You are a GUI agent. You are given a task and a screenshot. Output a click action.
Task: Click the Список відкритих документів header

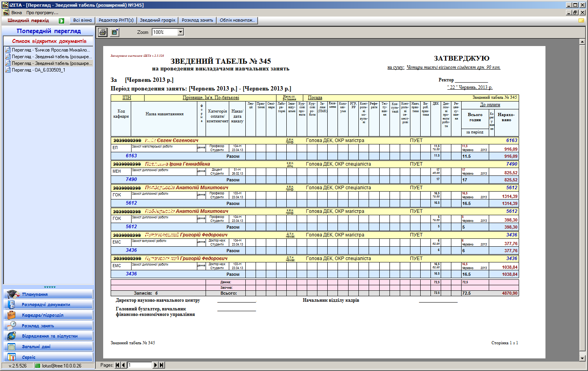49,41
